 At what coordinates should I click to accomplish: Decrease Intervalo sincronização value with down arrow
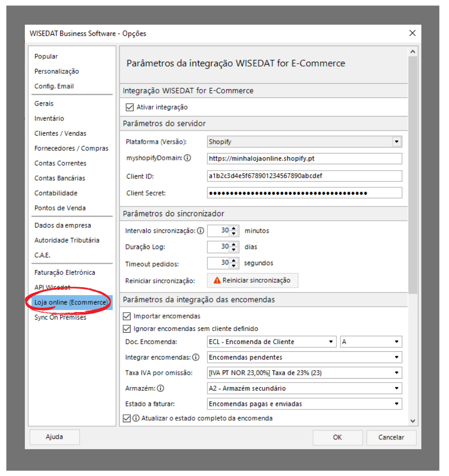233,234
